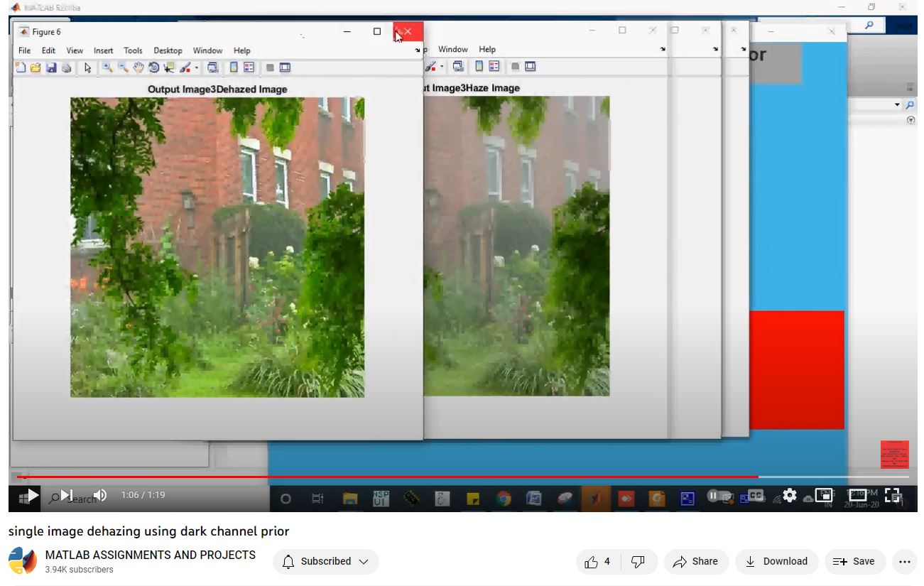Click Link Plot icon in Haze Image figure
Image resolution: width=924 pixels, height=586 pixels.
point(458,66)
